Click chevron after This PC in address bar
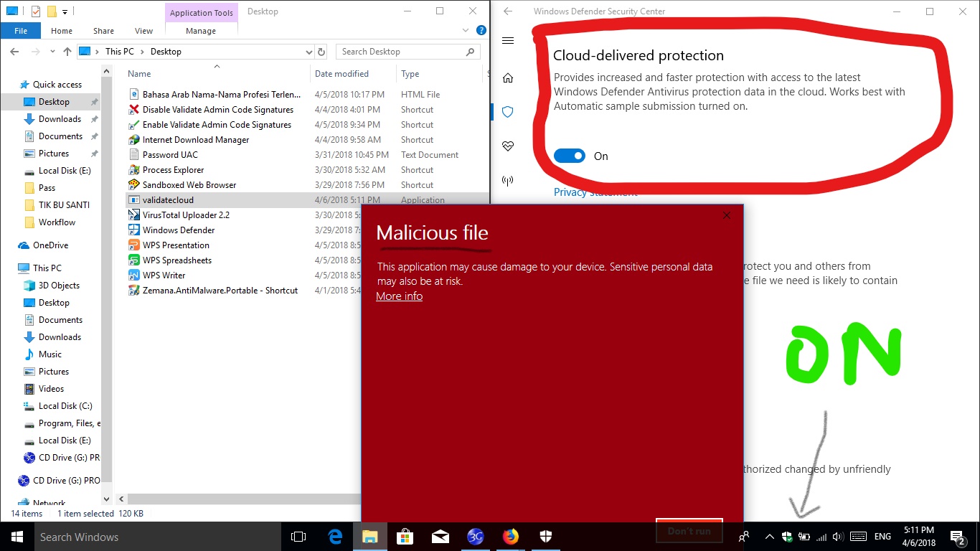 click(142, 52)
